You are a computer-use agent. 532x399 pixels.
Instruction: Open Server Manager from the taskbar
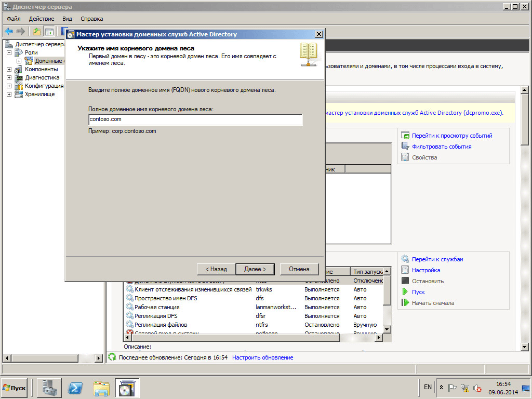[x=49, y=388]
